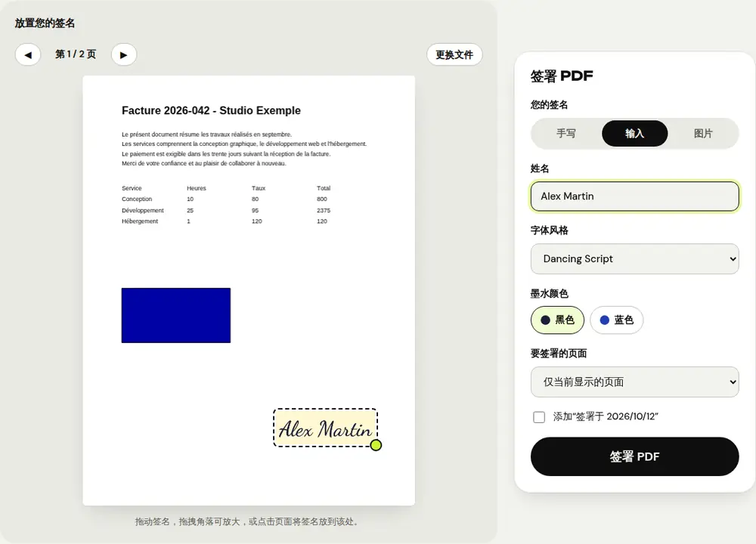Click the line starting Le paiement est exigible
Screen dimensions: 756x544
226,154
